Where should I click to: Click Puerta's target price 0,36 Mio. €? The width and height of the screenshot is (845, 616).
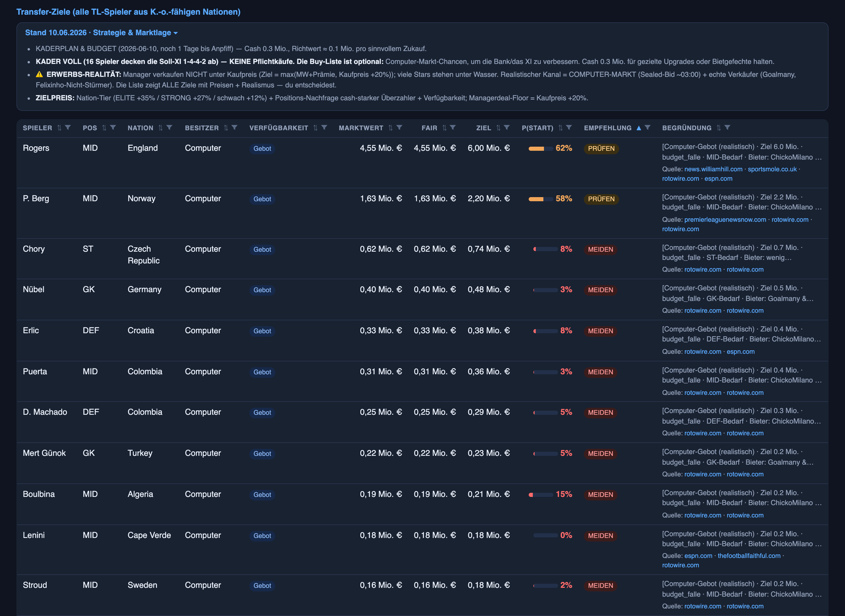coord(489,371)
